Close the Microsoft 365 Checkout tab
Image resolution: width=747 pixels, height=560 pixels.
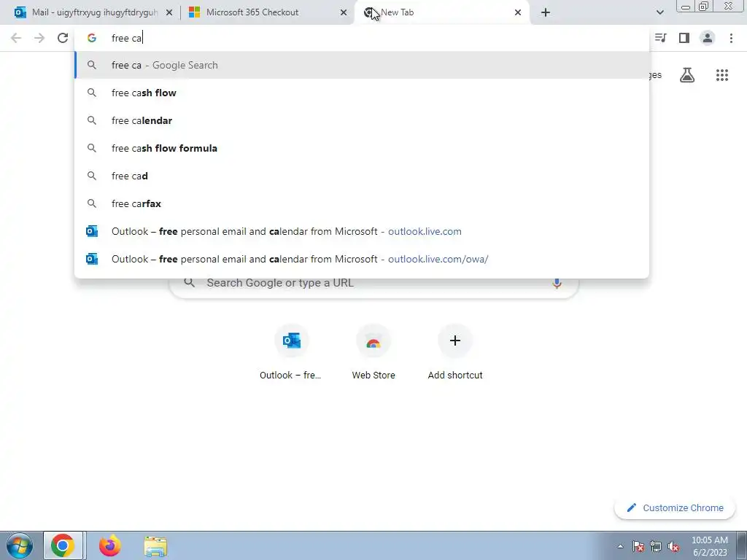(344, 12)
